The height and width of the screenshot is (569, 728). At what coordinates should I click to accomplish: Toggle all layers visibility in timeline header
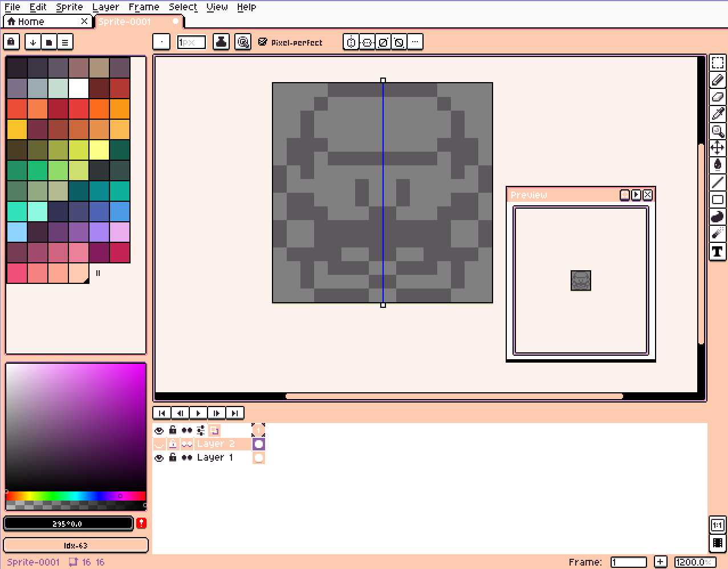(x=159, y=430)
